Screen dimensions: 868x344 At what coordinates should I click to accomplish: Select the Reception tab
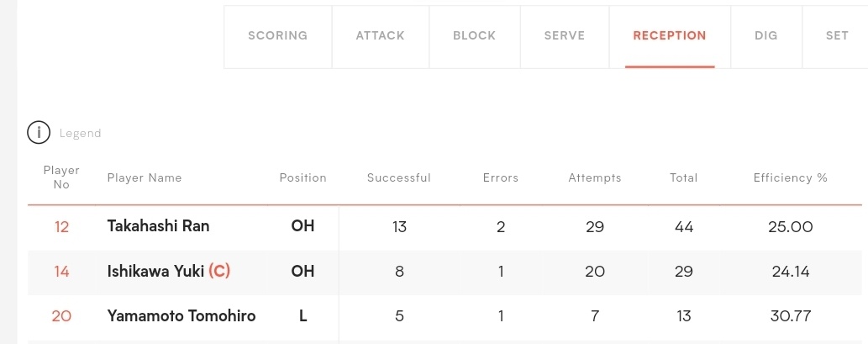[670, 36]
